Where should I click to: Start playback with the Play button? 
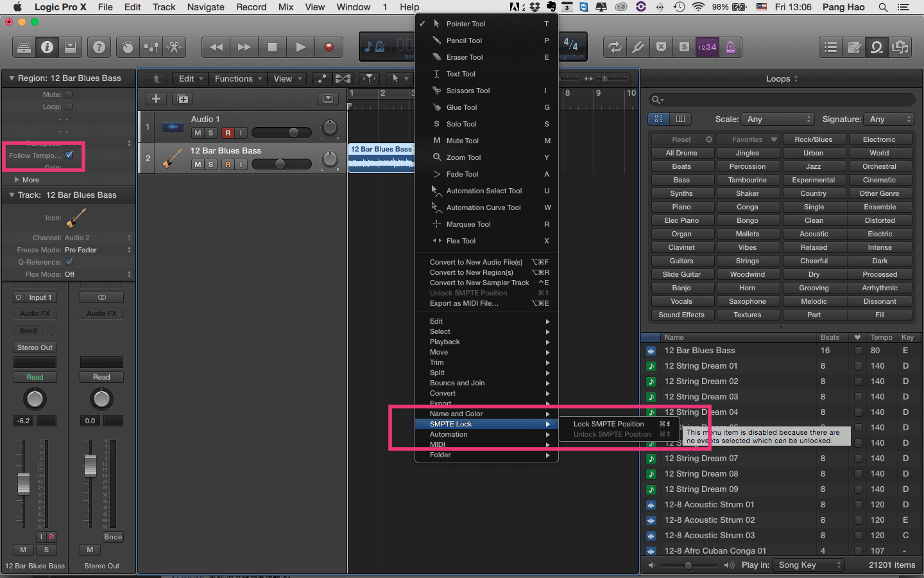300,47
